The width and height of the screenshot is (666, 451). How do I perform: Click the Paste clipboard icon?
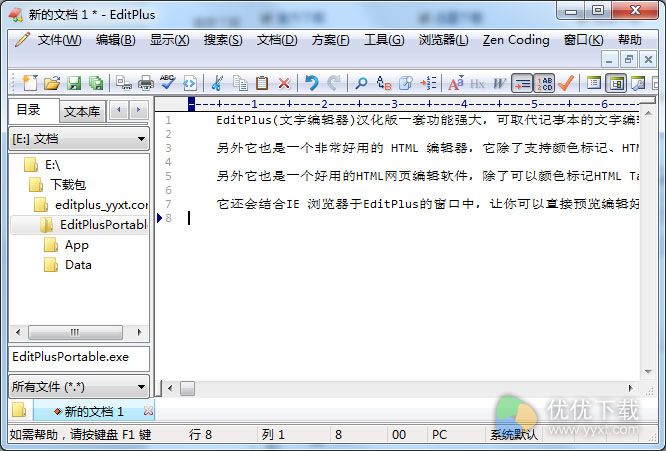pyautogui.click(x=262, y=83)
